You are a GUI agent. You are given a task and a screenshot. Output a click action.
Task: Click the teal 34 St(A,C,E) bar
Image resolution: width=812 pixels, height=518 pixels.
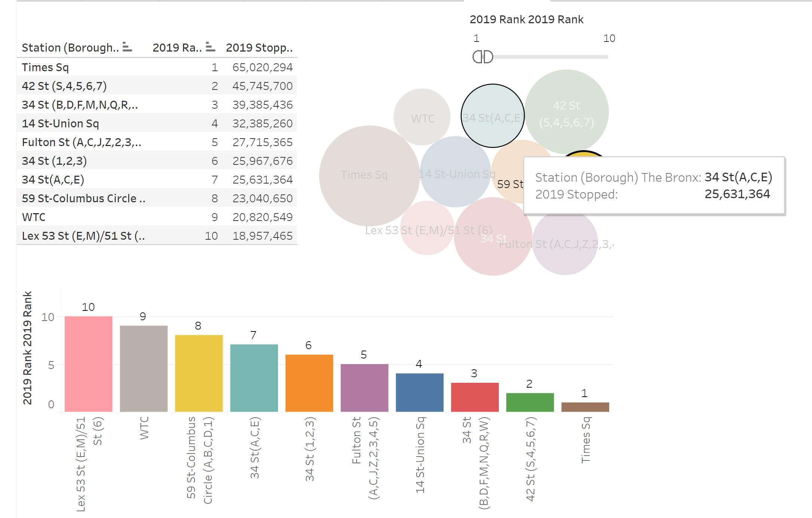(x=254, y=378)
